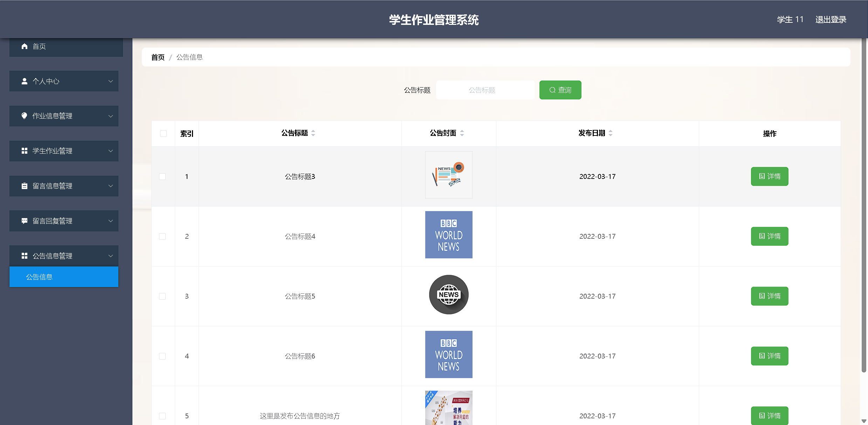Check the row for 公告标题3
Image resolution: width=868 pixels, height=425 pixels.
tap(163, 176)
